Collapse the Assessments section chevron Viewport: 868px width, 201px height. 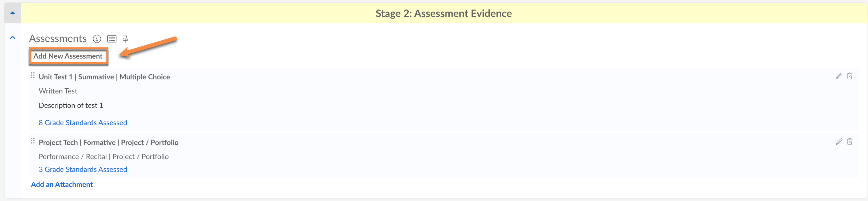point(13,38)
